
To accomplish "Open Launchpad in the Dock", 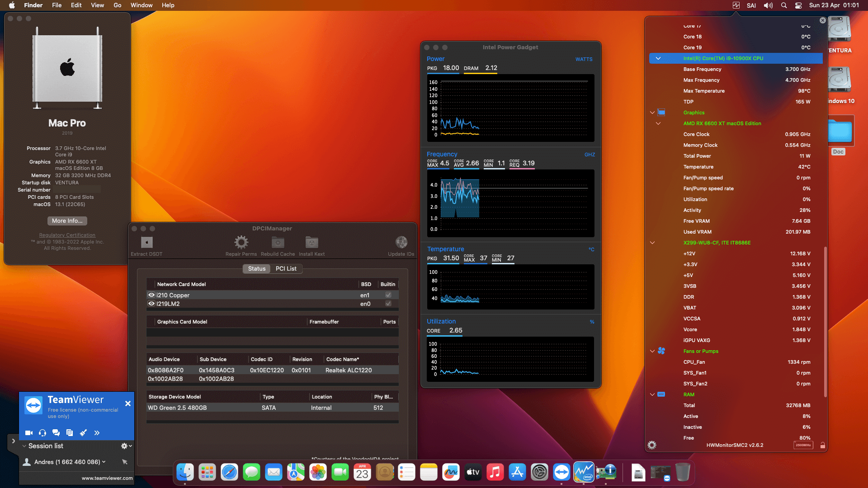I will pyautogui.click(x=207, y=473).
